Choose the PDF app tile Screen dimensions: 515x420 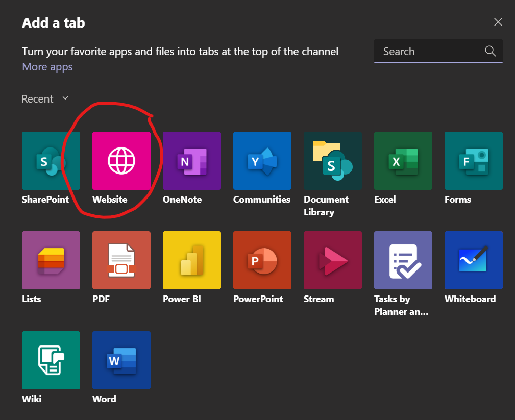click(x=121, y=260)
